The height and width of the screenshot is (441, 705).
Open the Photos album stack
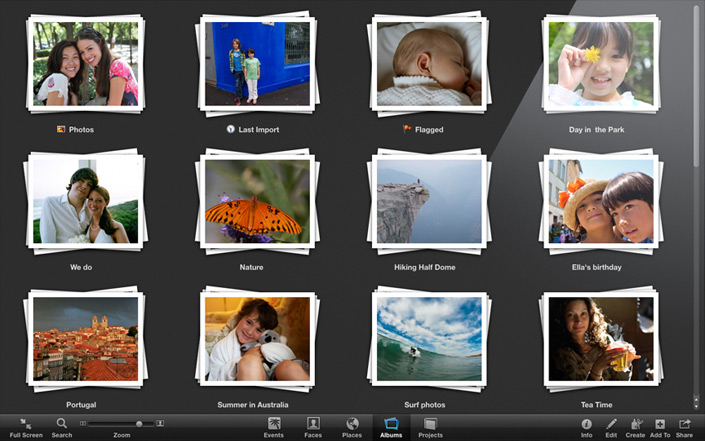tap(85, 64)
